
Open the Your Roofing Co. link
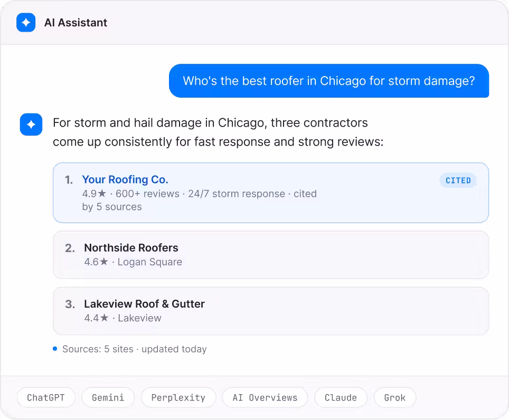tap(125, 179)
